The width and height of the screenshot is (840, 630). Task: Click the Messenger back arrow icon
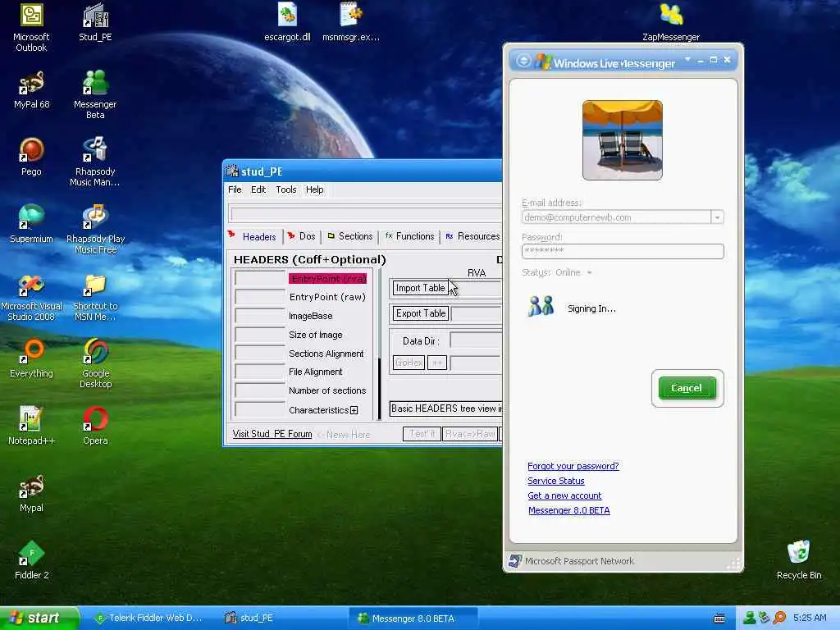tap(523, 61)
